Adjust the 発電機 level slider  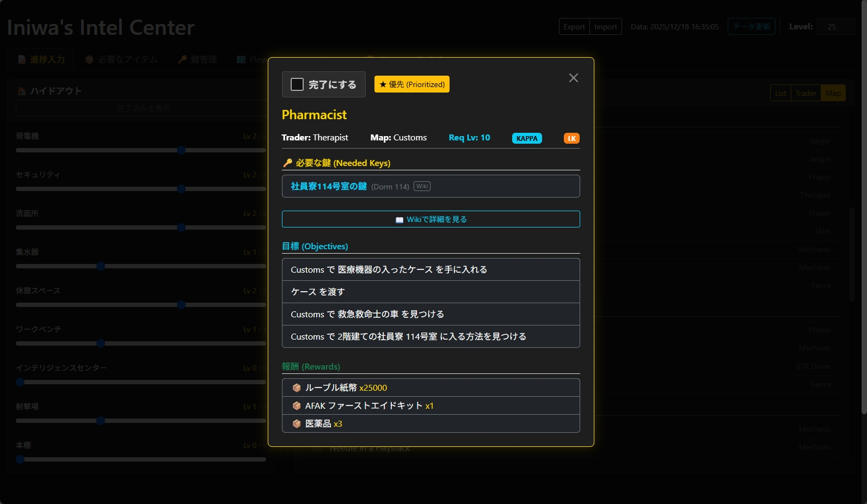(181, 150)
